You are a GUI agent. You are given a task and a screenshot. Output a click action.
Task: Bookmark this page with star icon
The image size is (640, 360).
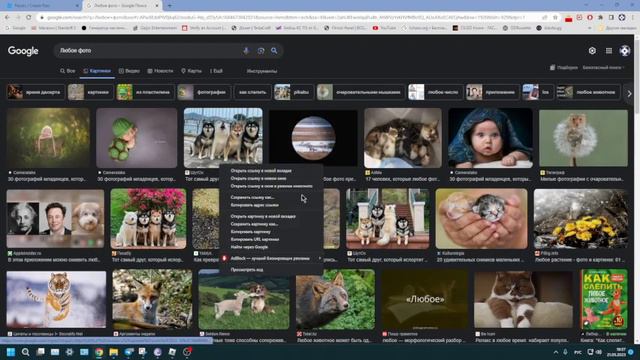(x=555, y=18)
